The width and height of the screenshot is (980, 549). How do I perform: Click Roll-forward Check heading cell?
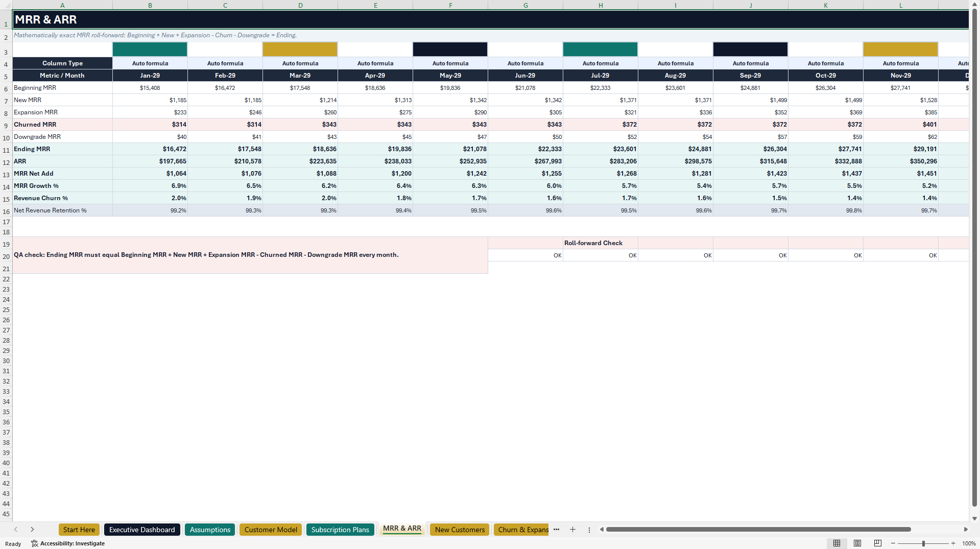tap(601, 243)
